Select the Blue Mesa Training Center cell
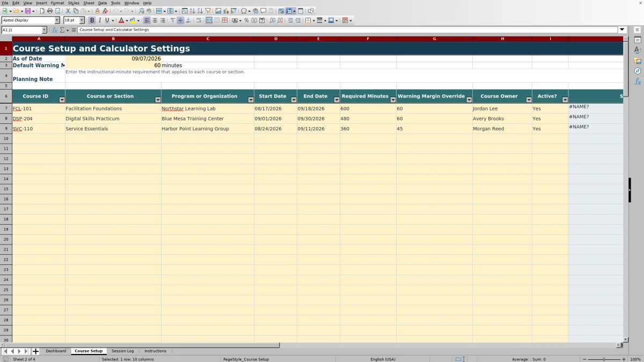 point(208,119)
